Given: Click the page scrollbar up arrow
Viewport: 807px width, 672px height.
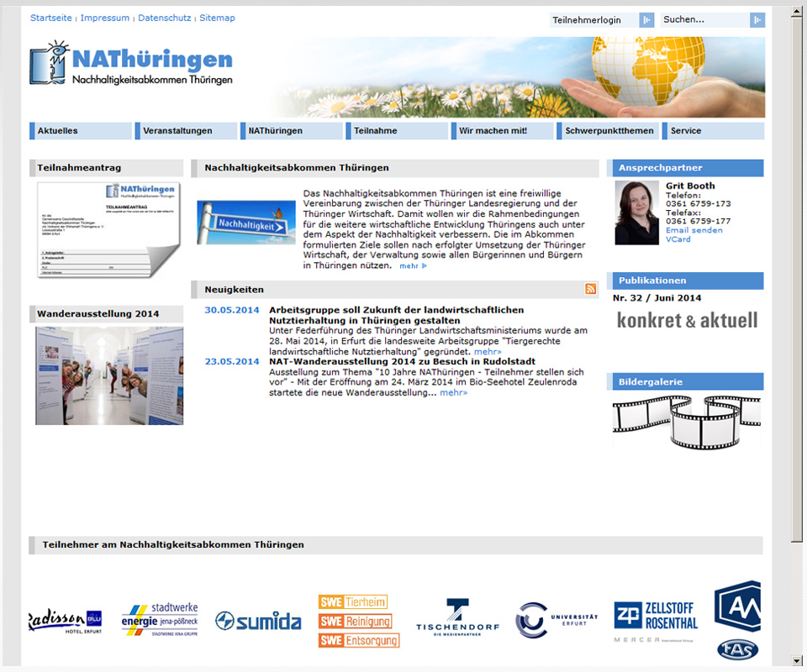Looking at the screenshot, I should click(797, 12).
